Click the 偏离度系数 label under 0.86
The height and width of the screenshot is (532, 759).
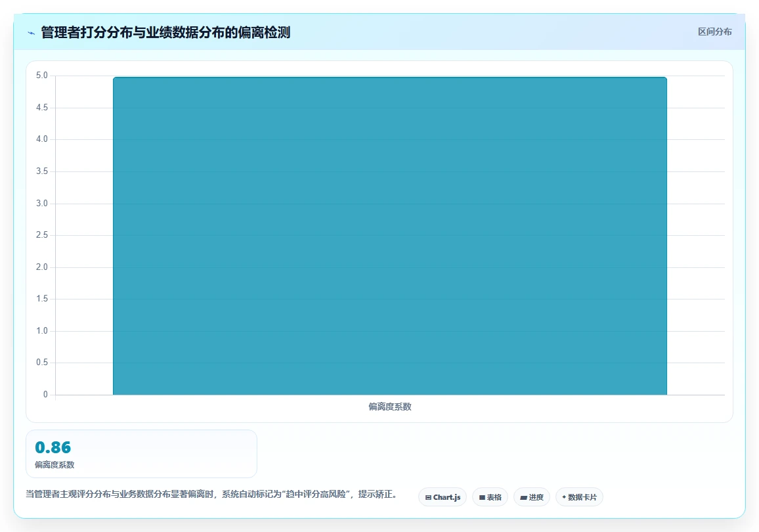click(54, 465)
